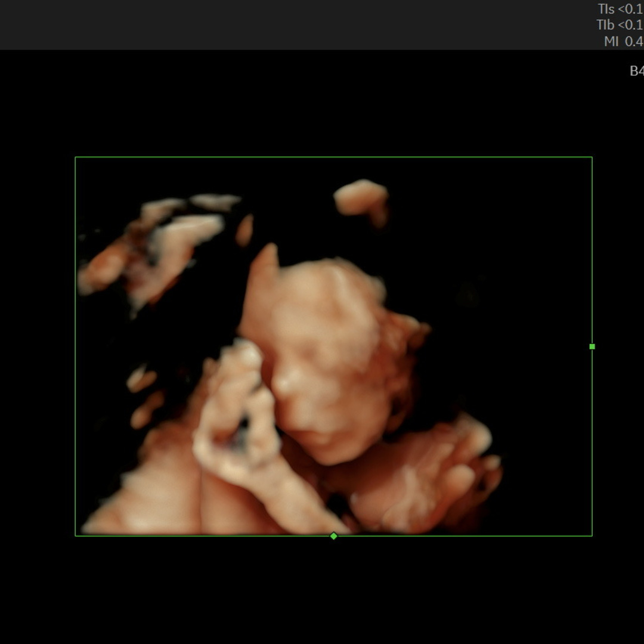644x644 pixels.
Task: Click the left edge line of the green box
Action: coord(76,346)
